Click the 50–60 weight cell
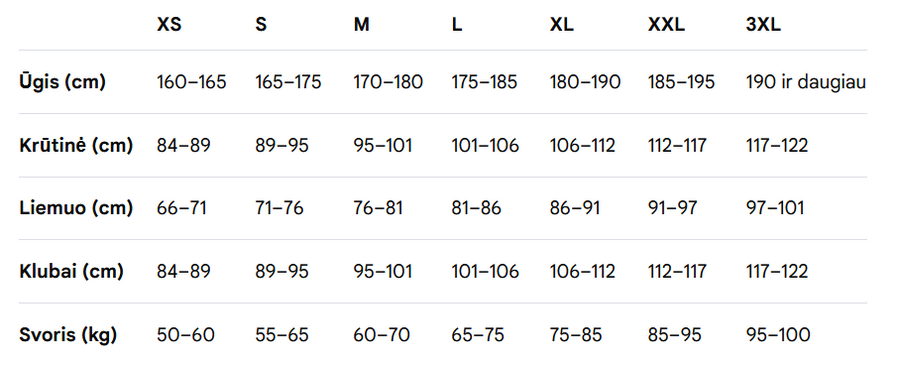 [x=185, y=334]
